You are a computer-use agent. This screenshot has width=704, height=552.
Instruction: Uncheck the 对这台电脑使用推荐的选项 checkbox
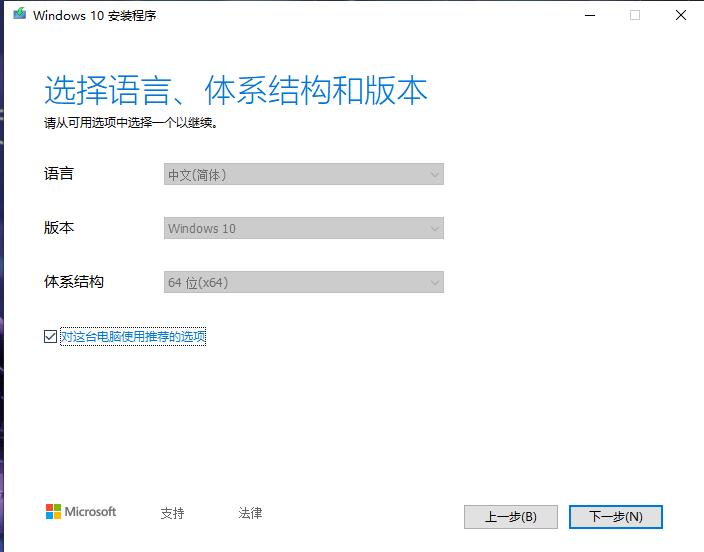[x=50, y=336]
